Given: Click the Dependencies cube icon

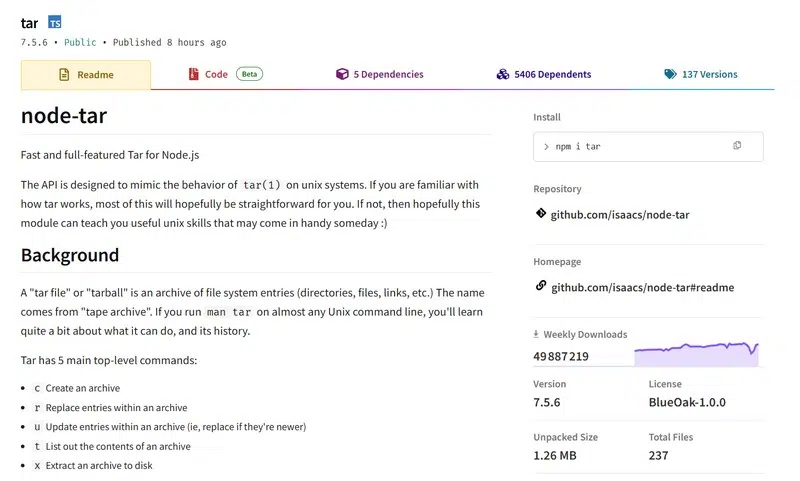Looking at the screenshot, I should (x=342, y=74).
